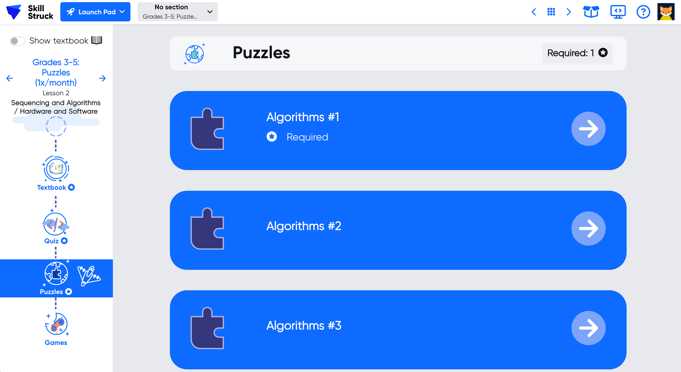Image resolution: width=681 pixels, height=372 pixels.
Task: Go to next lesson with right arrow
Action: click(102, 78)
